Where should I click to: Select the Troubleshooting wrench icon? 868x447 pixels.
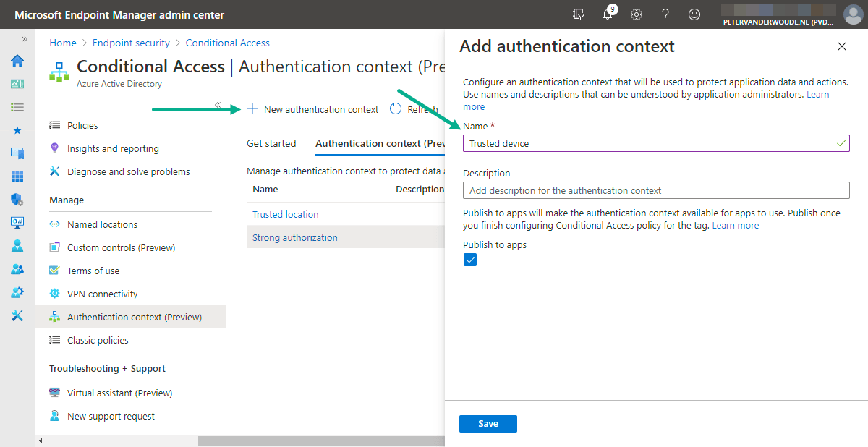pos(16,315)
